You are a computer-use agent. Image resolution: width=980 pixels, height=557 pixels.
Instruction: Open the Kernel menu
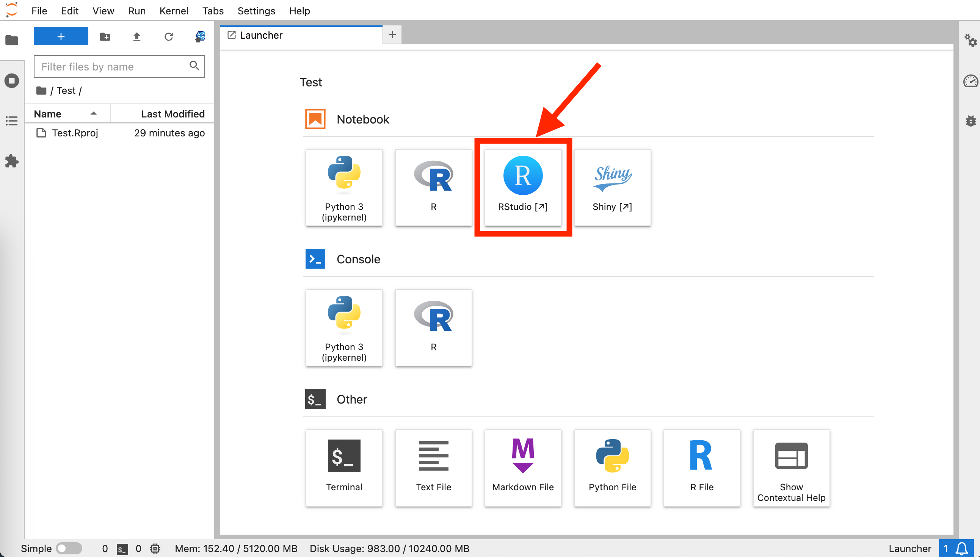pos(174,11)
